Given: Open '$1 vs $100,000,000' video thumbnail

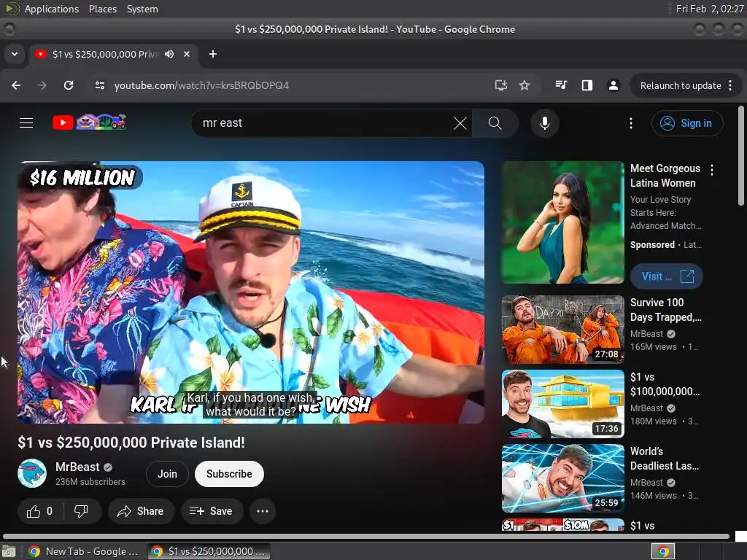Looking at the screenshot, I should (562, 404).
